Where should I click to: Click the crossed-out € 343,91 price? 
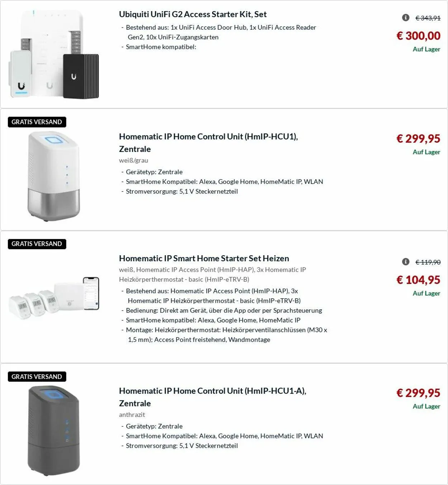[x=428, y=18]
